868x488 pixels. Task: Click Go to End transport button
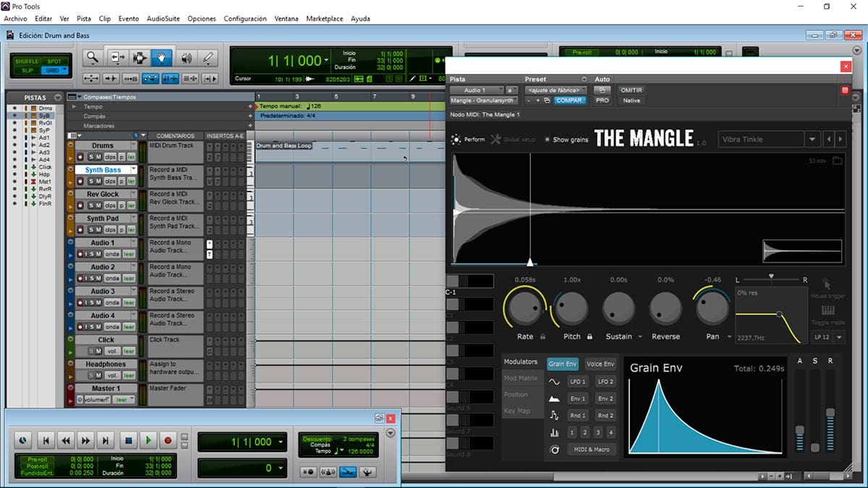coord(106,440)
